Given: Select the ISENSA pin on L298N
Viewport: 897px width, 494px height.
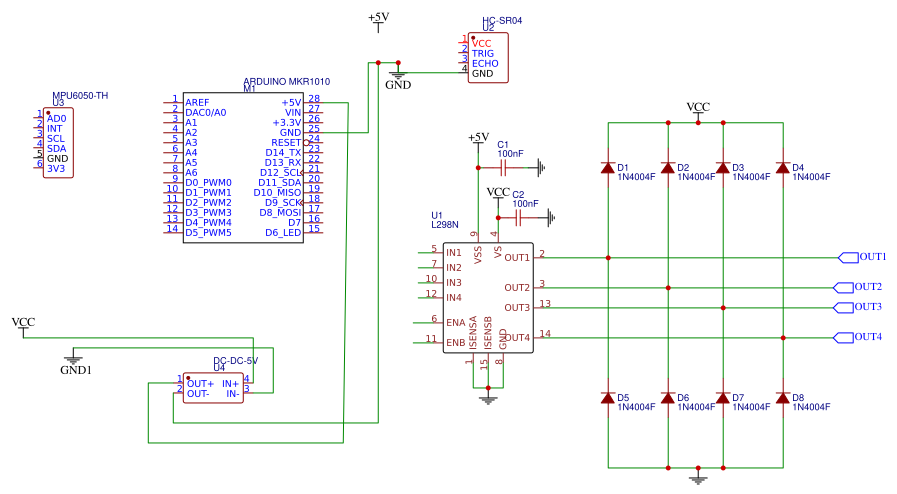Looking at the screenshot, I should click(473, 333).
